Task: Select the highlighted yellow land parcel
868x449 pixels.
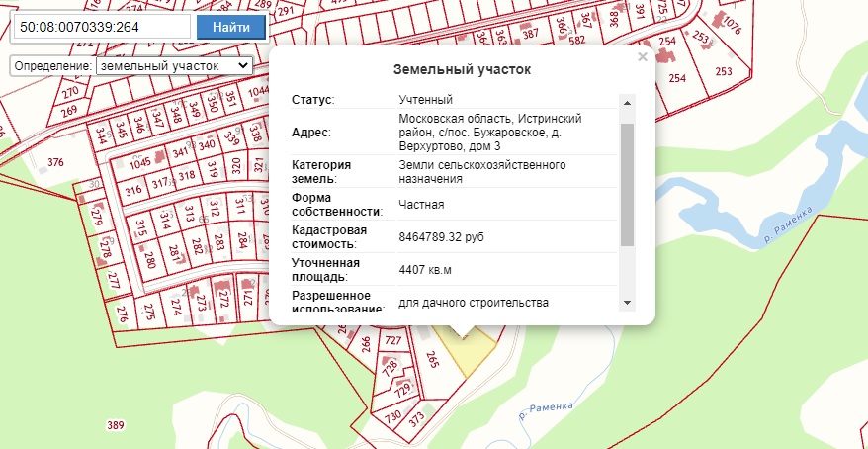Action: (x=468, y=349)
